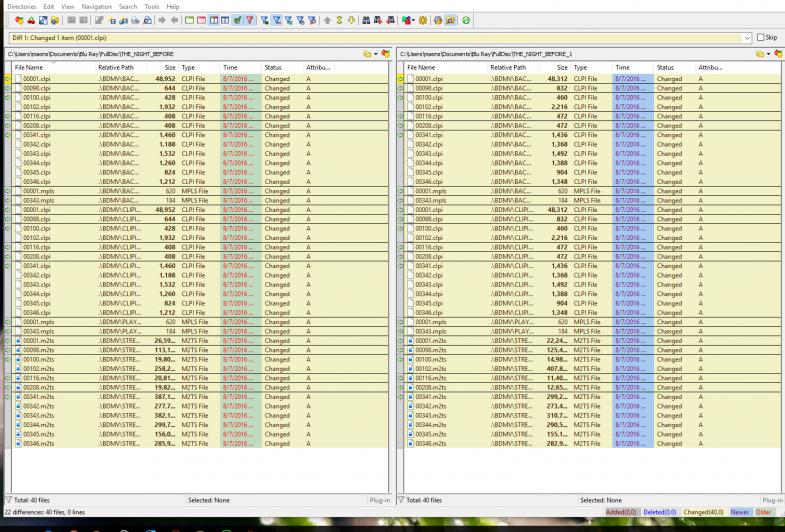This screenshot has height=532, width=785.
Task: Click the second blue split-pane icon
Action: (225, 21)
